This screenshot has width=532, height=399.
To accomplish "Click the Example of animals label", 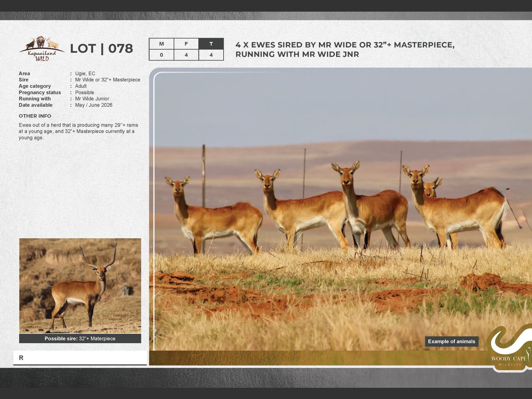I will [451, 342].
